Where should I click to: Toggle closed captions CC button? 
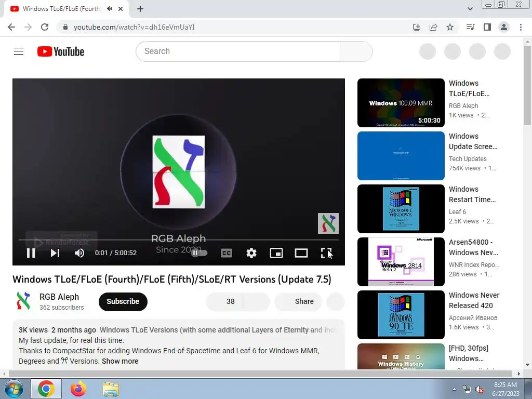(x=227, y=253)
